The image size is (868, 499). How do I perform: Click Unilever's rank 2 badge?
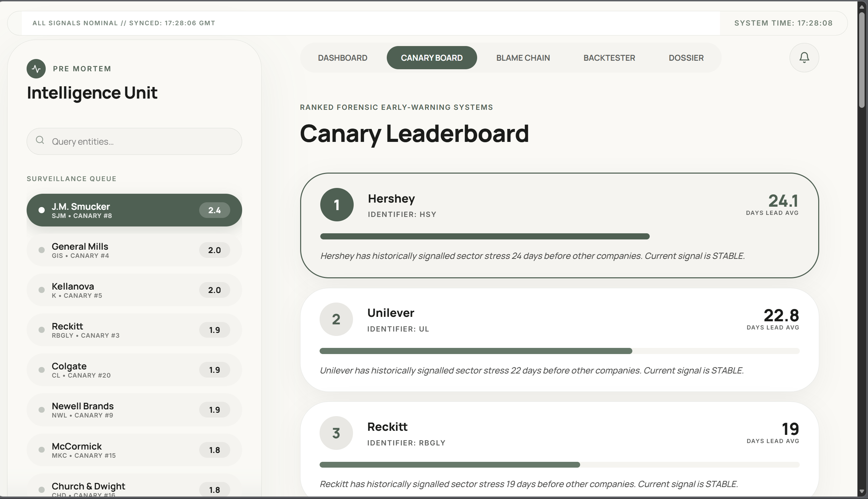click(336, 319)
